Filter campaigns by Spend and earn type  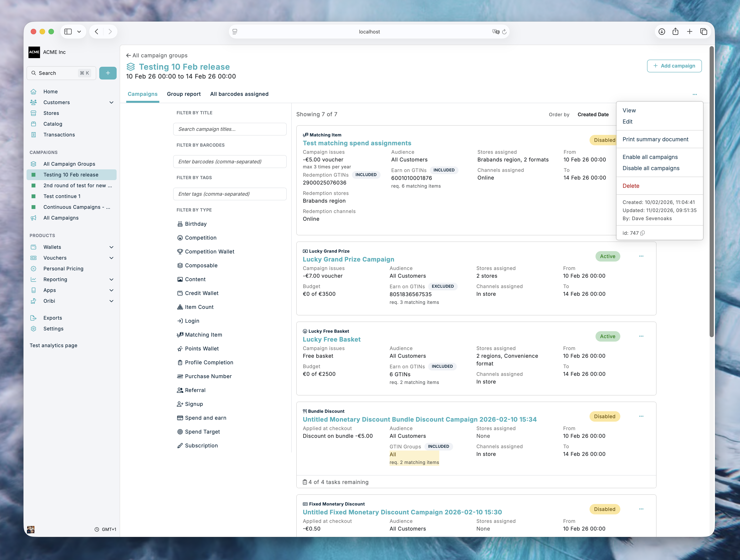tap(205, 418)
